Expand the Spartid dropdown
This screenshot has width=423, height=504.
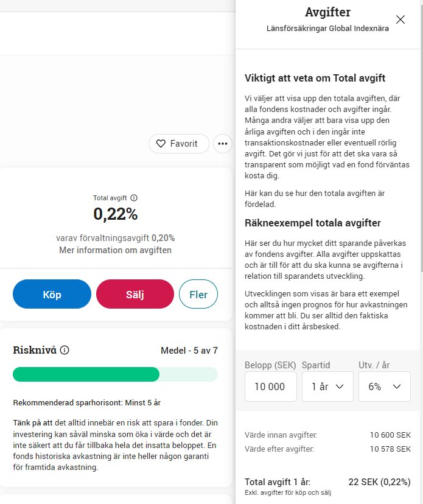(x=327, y=387)
